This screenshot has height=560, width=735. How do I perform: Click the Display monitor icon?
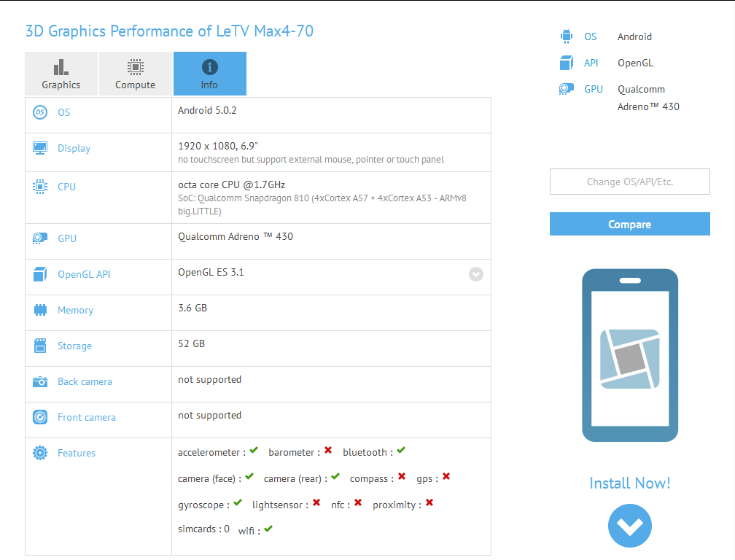tap(40, 148)
